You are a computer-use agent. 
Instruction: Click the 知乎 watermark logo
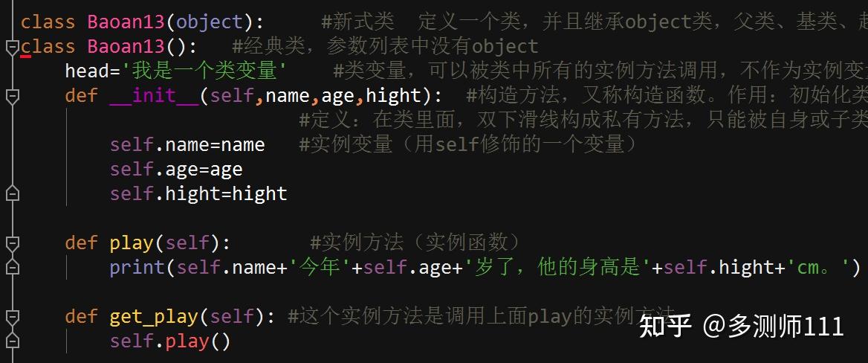coord(665,325)
